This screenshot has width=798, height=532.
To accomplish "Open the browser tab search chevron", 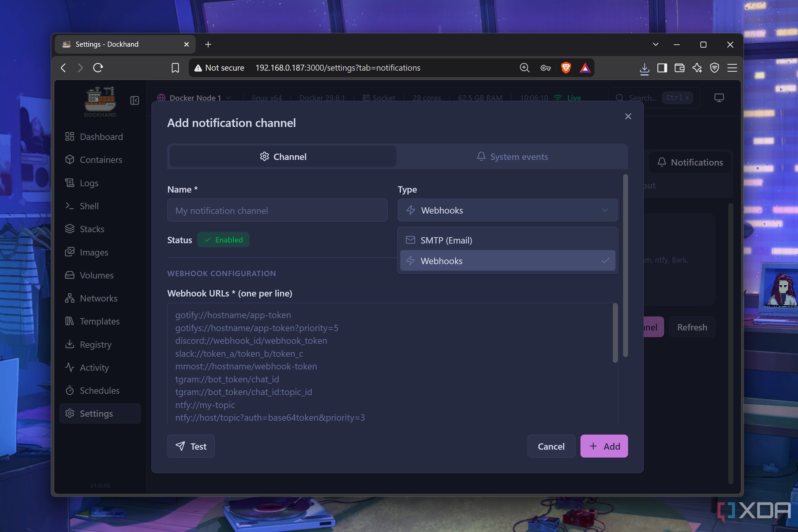I will 656,45.
